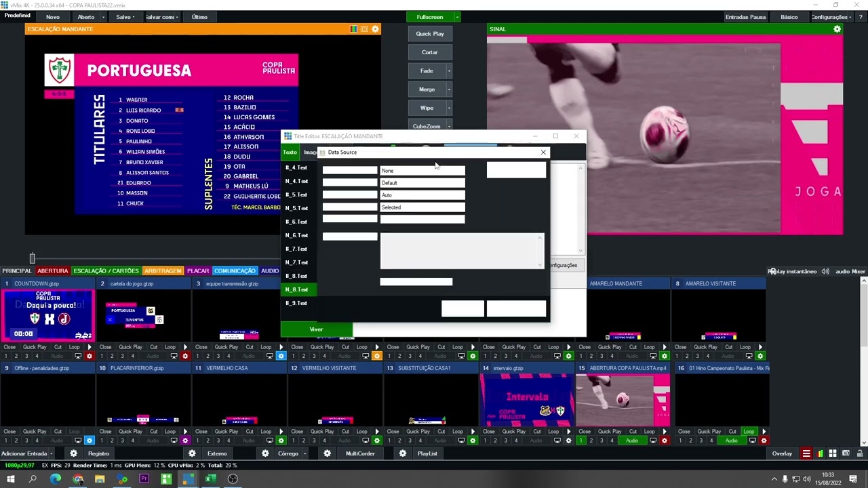Screen dimensions: 868x488
Task: Click the transition T-bar slider handle
Action: pos(32,258)
